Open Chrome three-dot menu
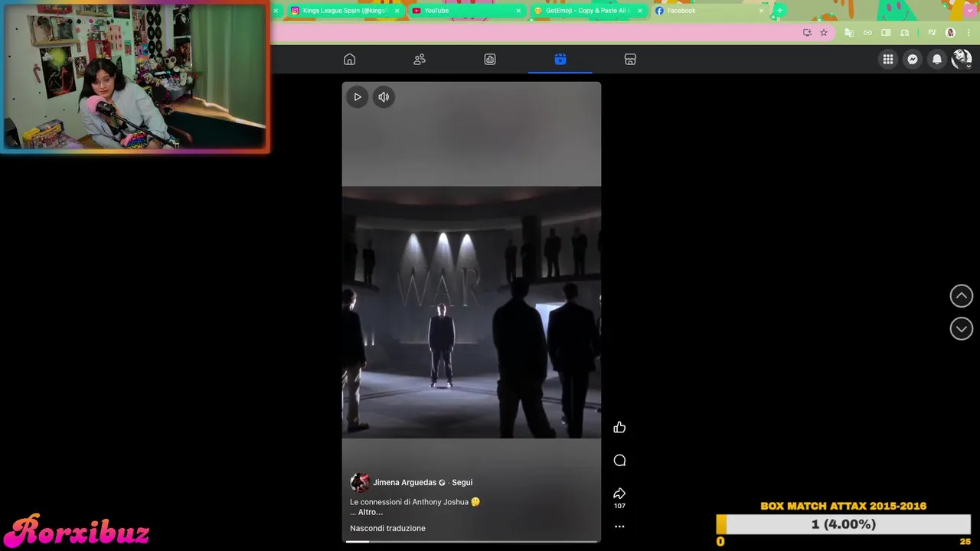This screenshot has height=551, width=980. point(969,33)
